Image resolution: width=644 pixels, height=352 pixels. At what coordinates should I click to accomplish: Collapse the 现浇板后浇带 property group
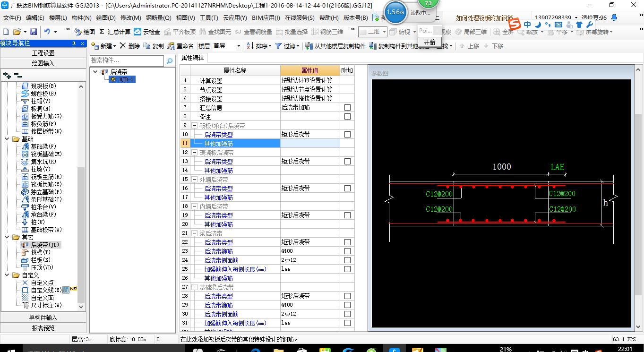(194, 153)
